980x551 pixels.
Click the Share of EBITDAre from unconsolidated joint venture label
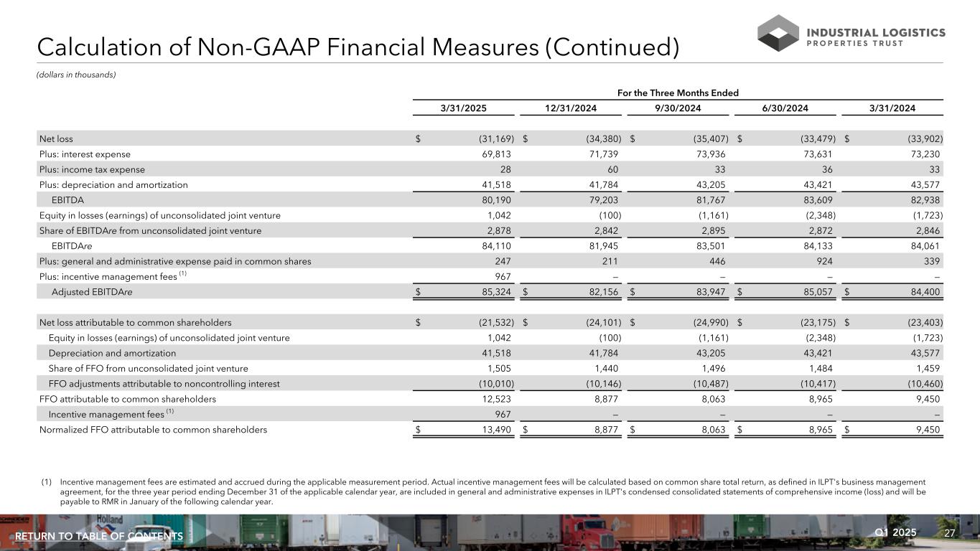(x=150, y=230)
